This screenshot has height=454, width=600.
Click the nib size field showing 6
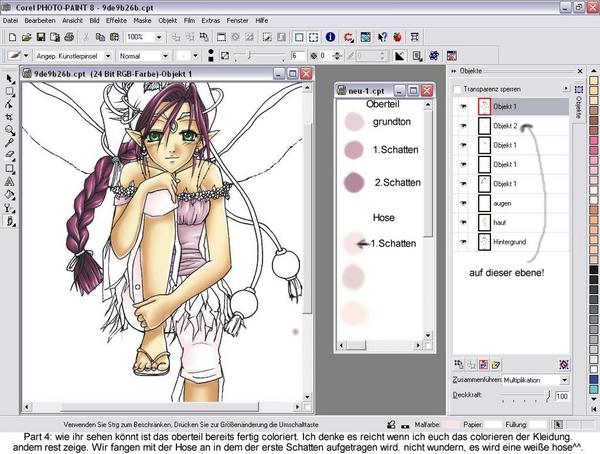point(297,56)
